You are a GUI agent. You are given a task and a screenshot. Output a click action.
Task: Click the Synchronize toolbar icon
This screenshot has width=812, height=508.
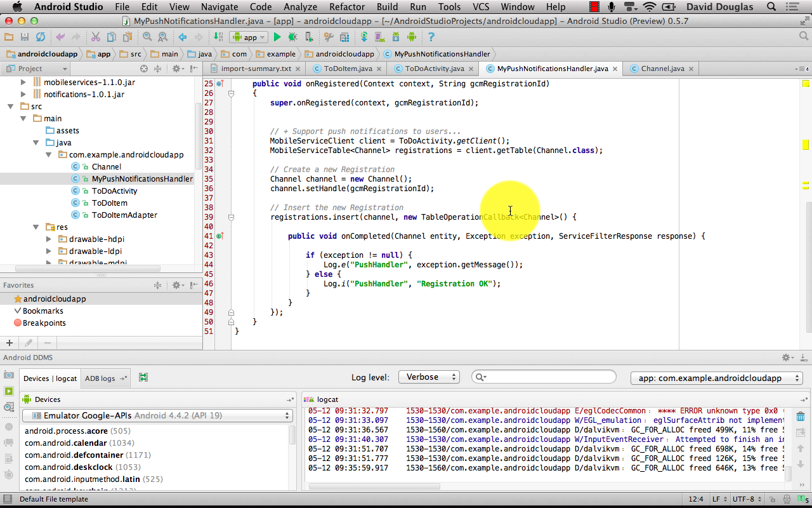41,37
